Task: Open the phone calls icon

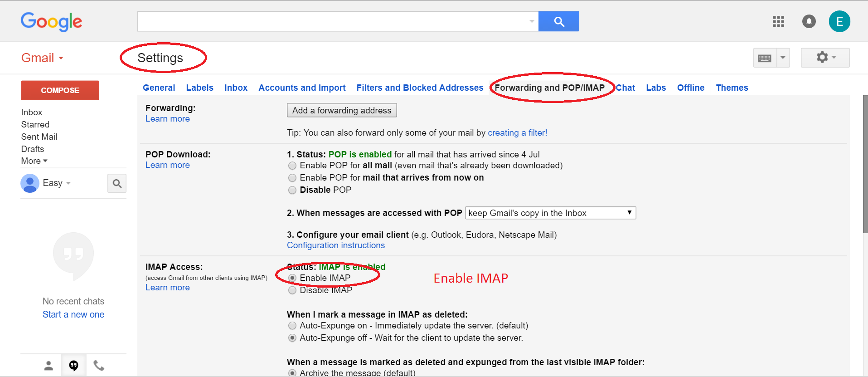Action: pyautogui.click(x=99, y=365)
